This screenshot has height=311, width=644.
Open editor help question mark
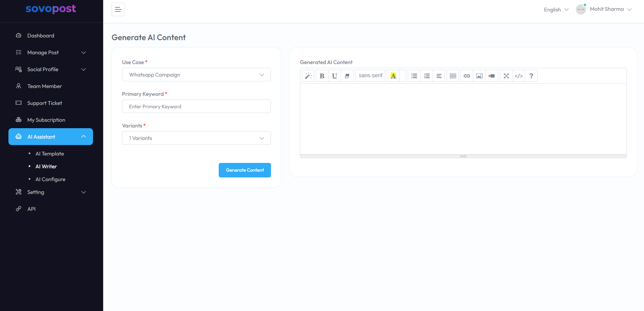tap(531, 76)
